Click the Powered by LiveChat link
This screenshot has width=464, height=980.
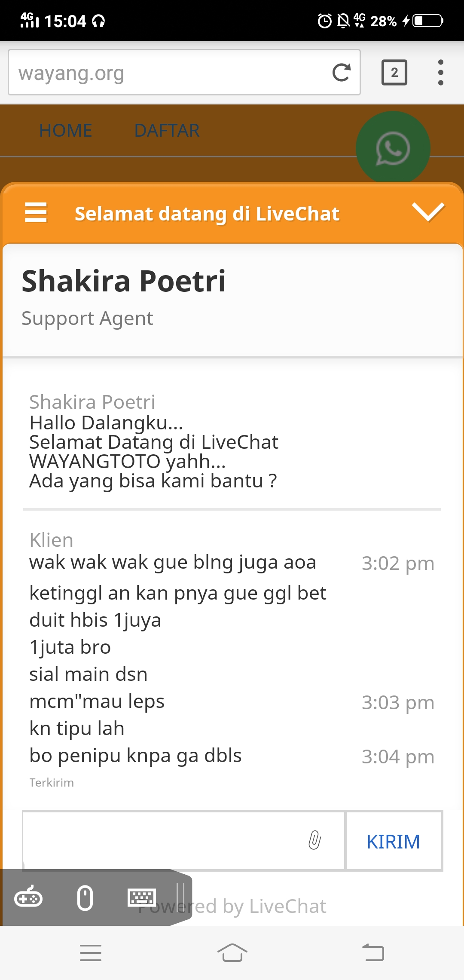click(266, 906)
